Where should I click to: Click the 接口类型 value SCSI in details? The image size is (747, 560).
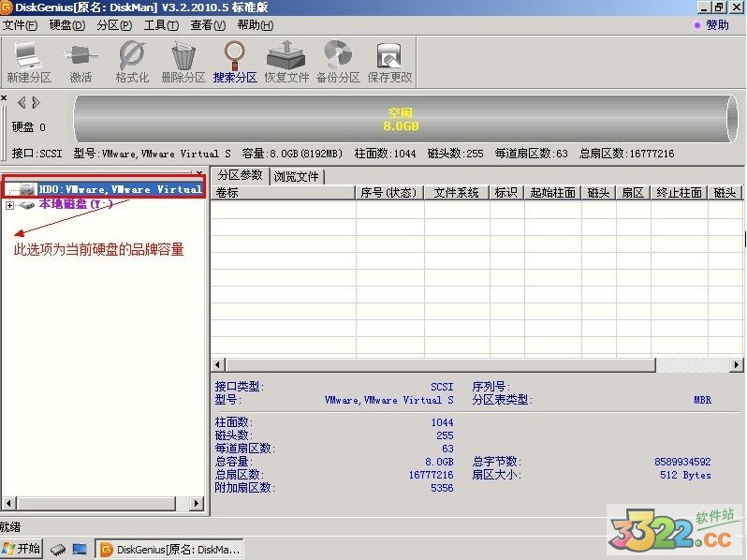442,387
